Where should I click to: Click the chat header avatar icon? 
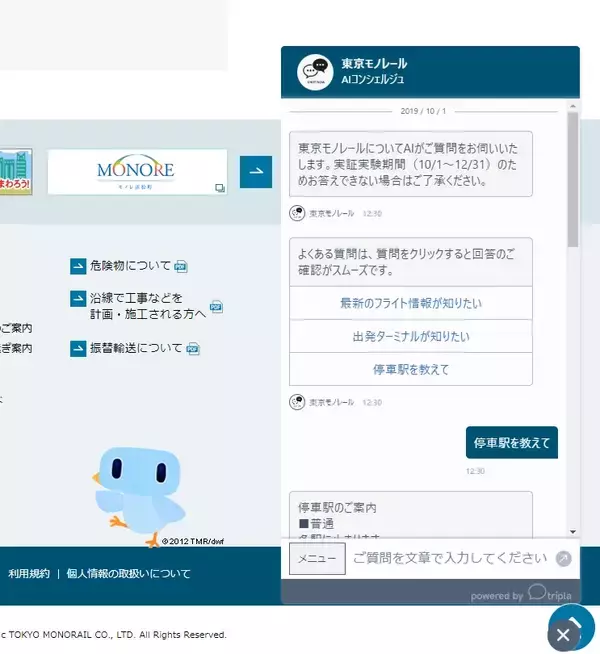[x=314, y=71]
